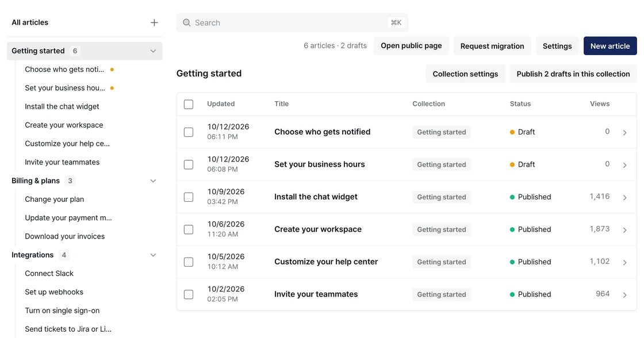Viewport: 644px width, 338px height.
Task: Select All articles heading in sidebar
Action: (30, 22)
